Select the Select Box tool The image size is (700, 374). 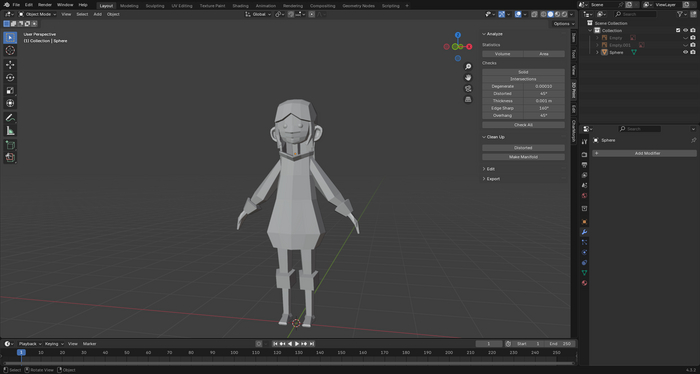pos(10,37)
